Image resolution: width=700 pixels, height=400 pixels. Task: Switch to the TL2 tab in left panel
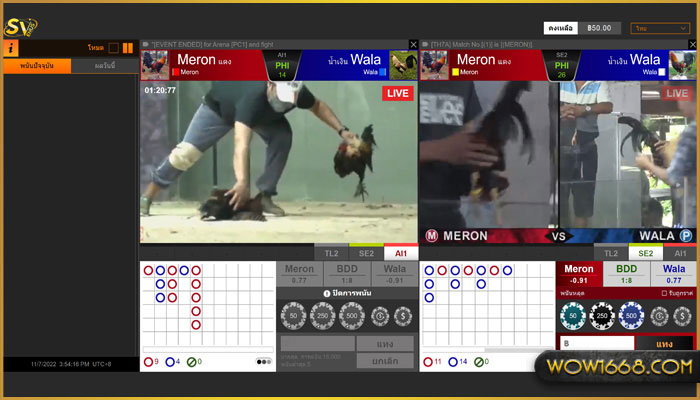[x=331, y=253]
